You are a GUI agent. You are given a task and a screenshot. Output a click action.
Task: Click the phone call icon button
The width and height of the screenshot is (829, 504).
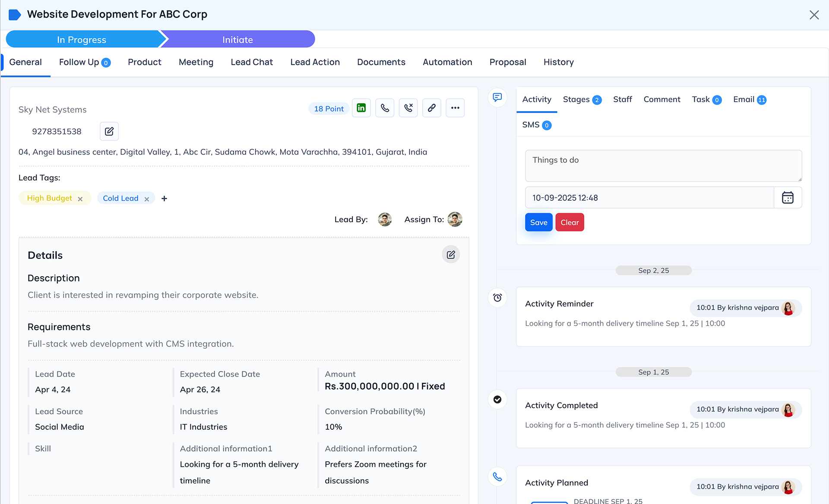coord(385,108)
